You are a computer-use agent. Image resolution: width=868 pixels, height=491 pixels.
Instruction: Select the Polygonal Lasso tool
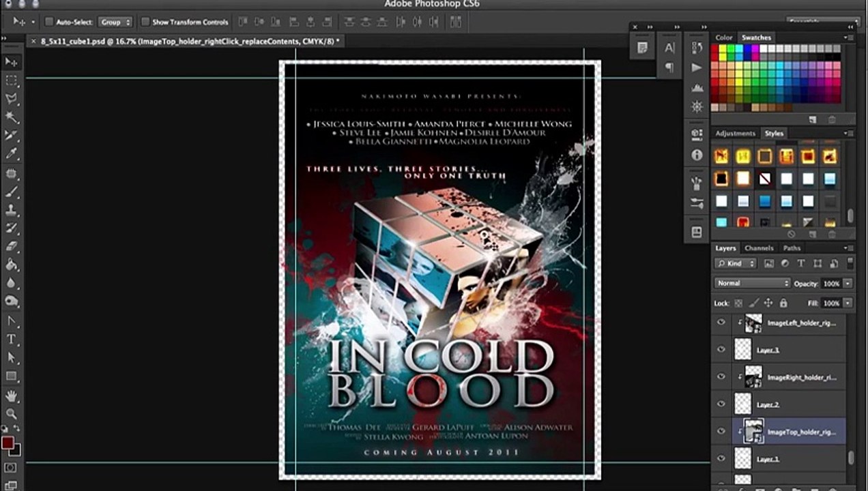click(x=12, y=99)
